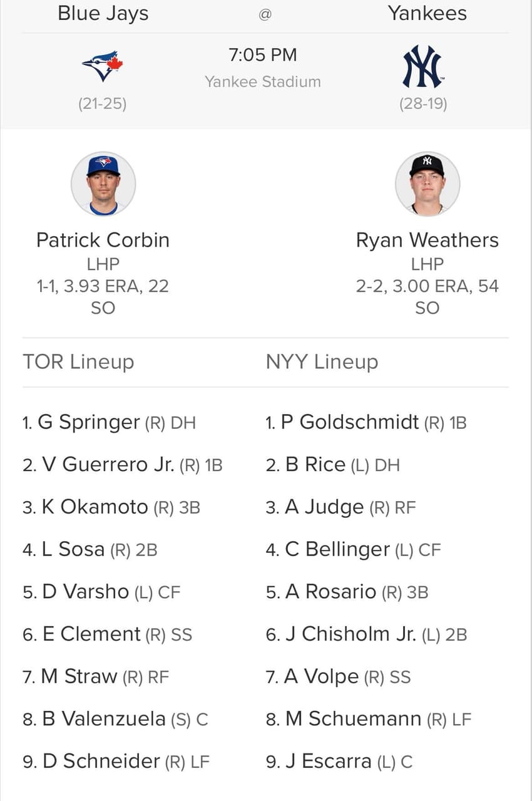Open A Judge in NYY lineup
The width and height of the screenshot is (532, 801).
tap(340, 507)
